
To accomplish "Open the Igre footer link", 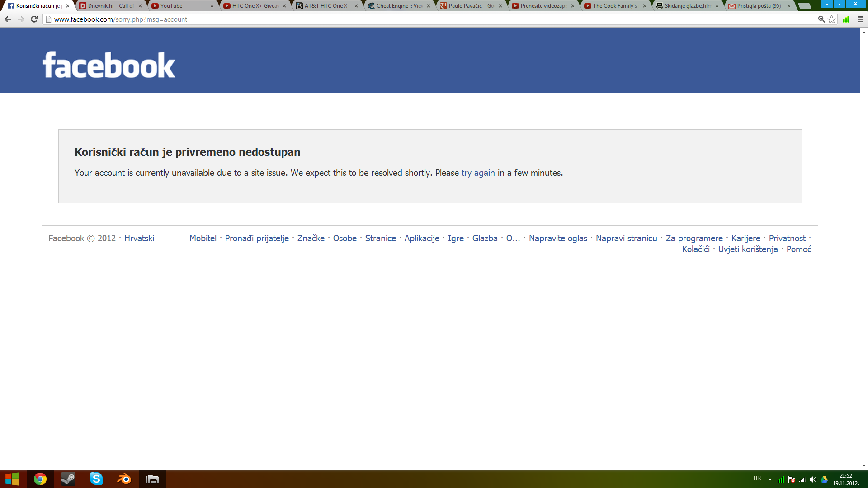I will click(x=456, y=238).
